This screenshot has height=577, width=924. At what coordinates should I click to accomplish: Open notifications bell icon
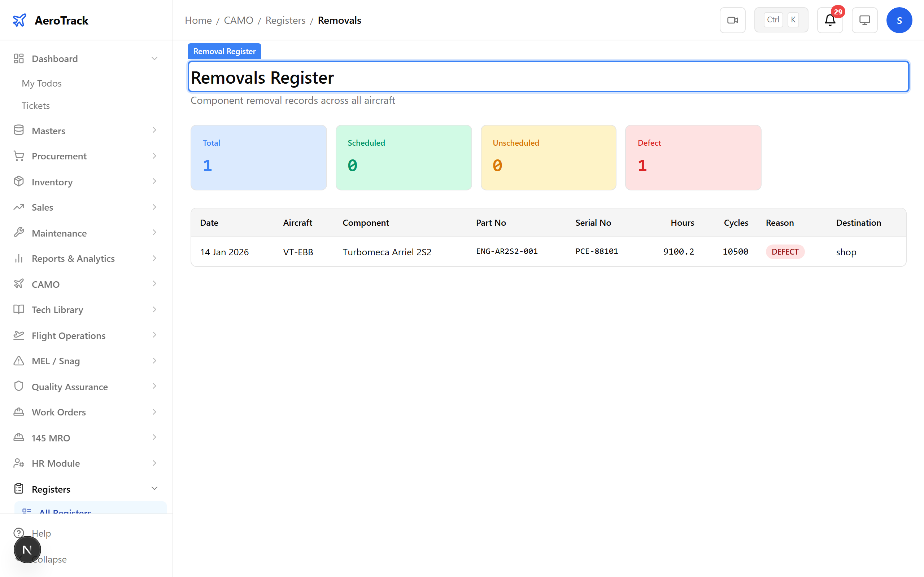pyautogui.click(x=829, y=21)
